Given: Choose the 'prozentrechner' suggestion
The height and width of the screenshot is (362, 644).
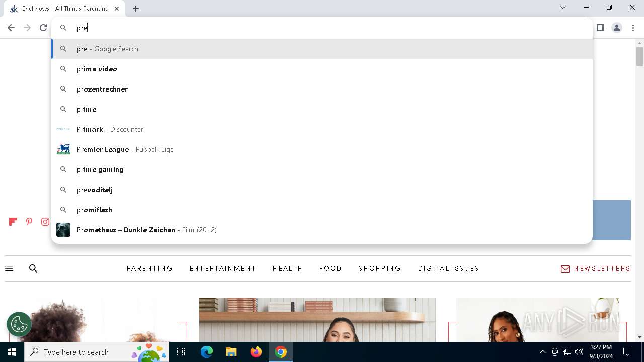Looking at the screenshot, I should tap(322, 89).
